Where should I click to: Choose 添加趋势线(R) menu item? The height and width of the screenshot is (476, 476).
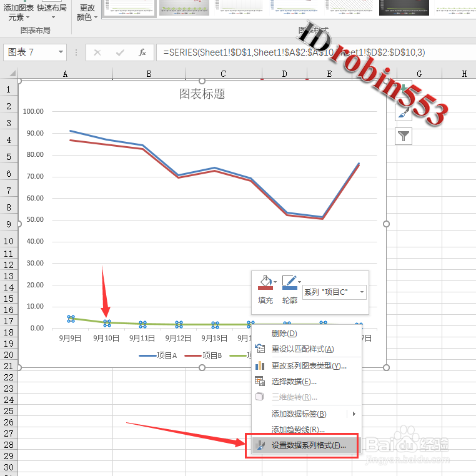(307, 429)
